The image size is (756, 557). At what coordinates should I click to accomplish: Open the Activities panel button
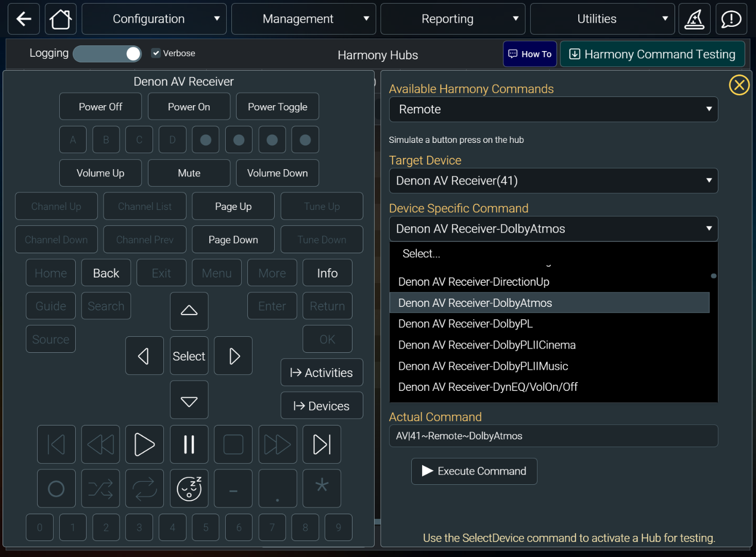click(x=322, y=372)
